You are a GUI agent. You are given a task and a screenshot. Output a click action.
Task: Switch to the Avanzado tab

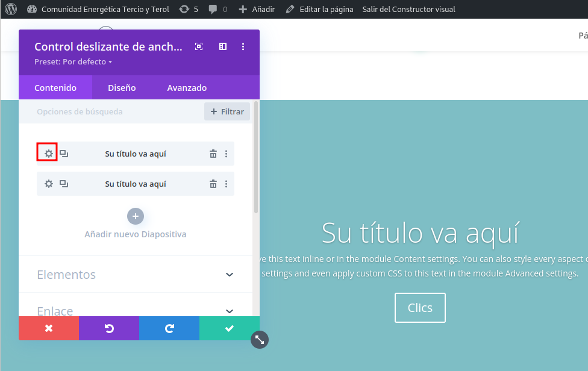(x=187, y=88)
